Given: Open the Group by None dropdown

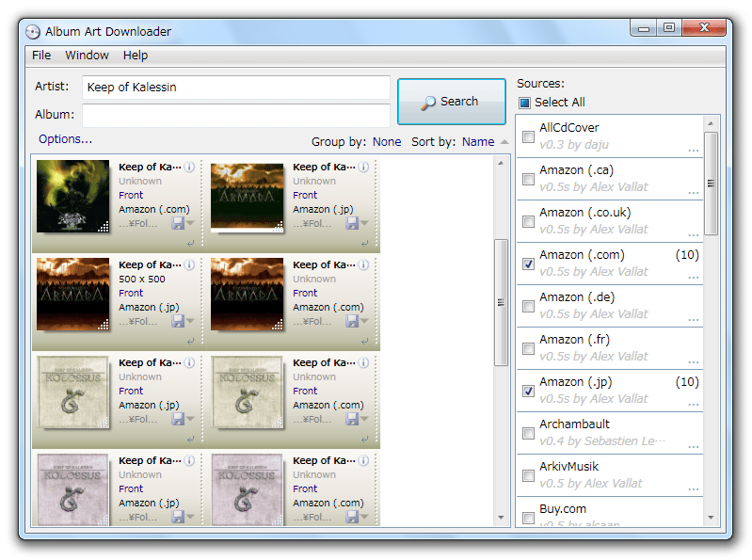Looking at the screenshot, I should click(387, 142).
